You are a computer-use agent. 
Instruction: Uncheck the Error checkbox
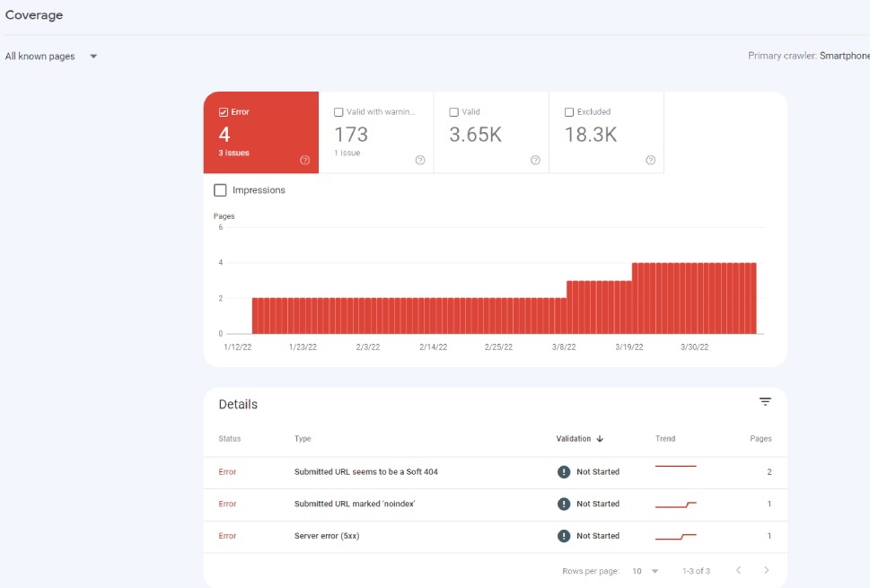click(224, 112)
